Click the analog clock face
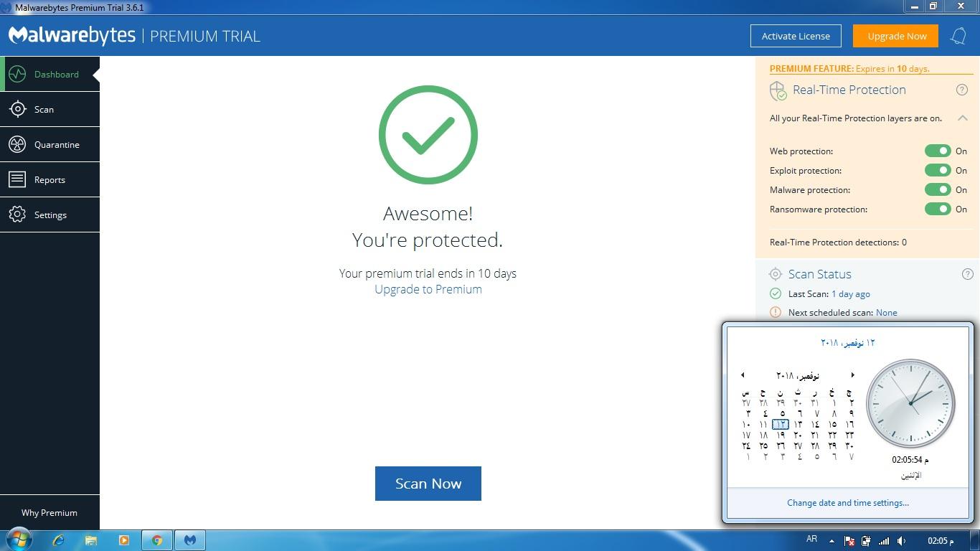 910,403
